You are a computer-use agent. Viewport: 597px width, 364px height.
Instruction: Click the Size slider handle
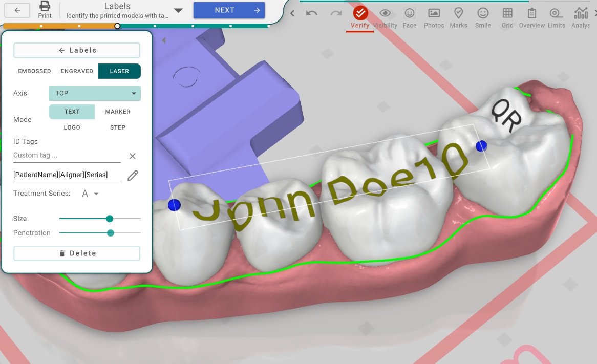(110, 219)
